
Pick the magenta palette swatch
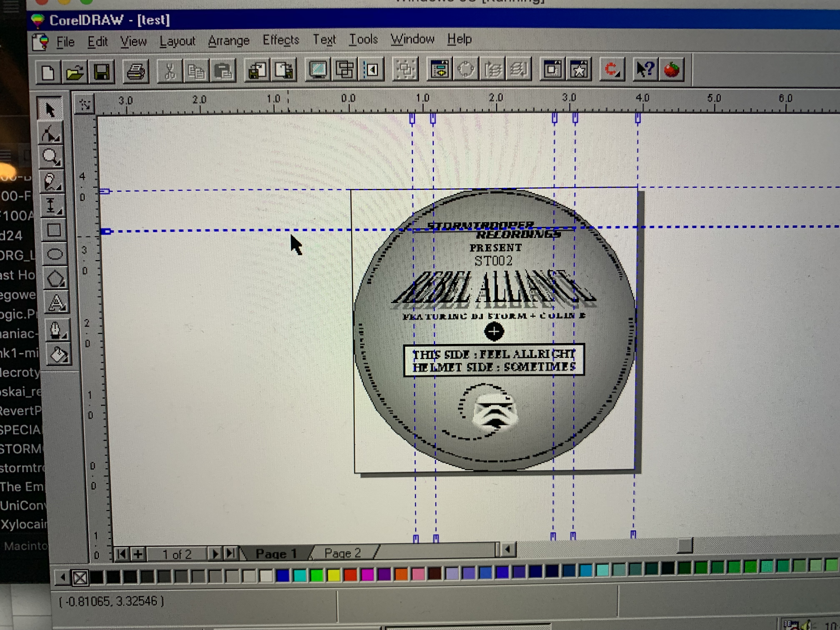point(367,575)
